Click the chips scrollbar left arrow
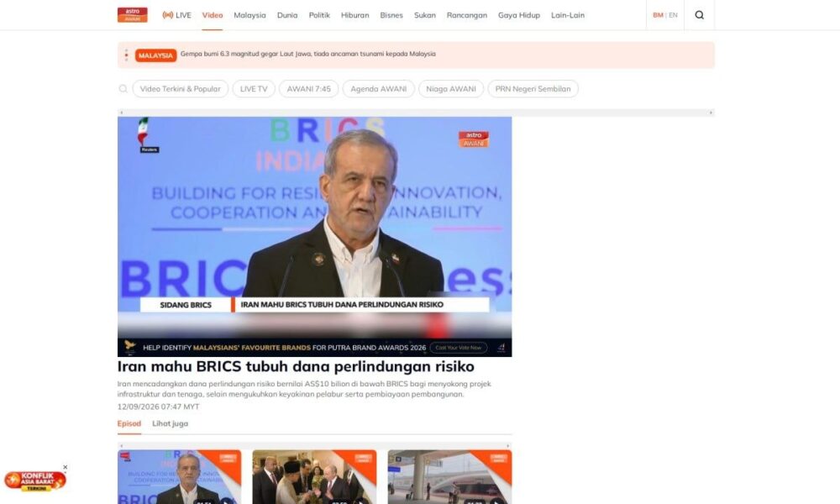The height and width of the screenshot is (504, 840). 122,113
